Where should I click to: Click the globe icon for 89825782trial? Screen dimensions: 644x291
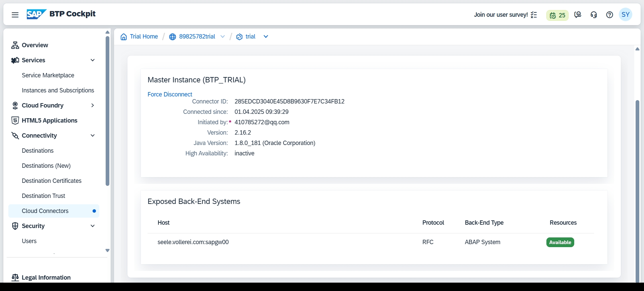point(172,37)
